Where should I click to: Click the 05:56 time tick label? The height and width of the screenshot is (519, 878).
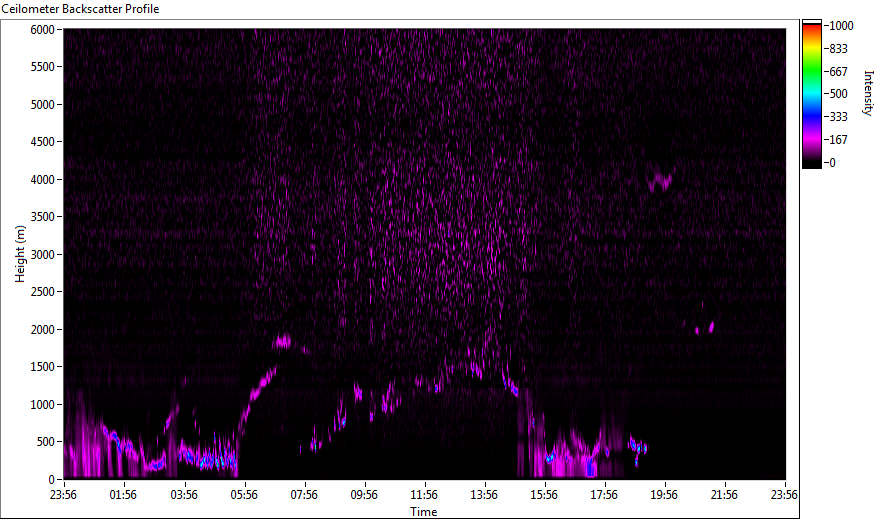[x=244, y=495]
